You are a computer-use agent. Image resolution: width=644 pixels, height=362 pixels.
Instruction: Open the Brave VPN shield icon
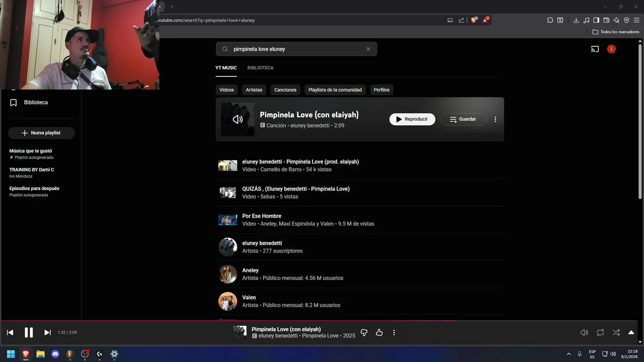click(x=626, y=20)
